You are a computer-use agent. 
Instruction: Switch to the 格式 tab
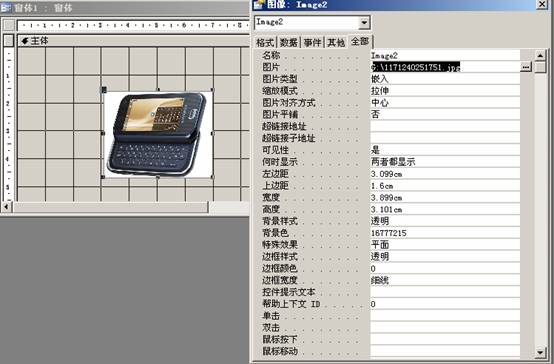pyautogui.click(x=265, y=42)
